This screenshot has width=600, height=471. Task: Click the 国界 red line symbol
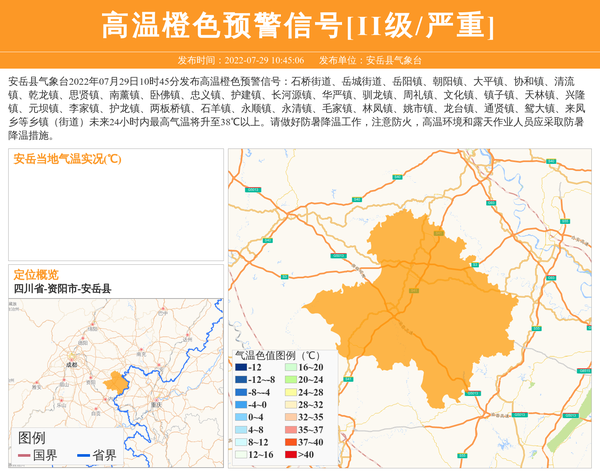point(22,456)
